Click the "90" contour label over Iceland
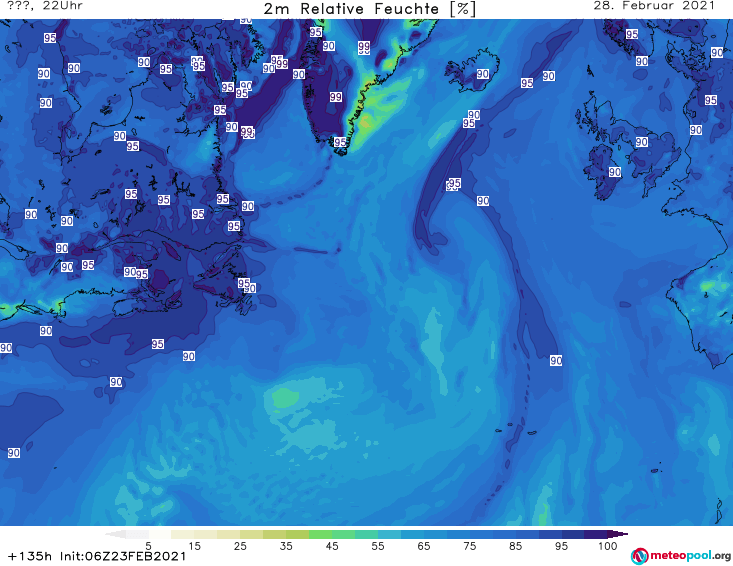Viewport: 733px width, 566px height. pos(483,74)
